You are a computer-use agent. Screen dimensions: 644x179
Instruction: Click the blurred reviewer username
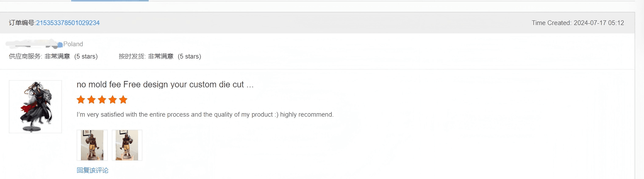32,43
